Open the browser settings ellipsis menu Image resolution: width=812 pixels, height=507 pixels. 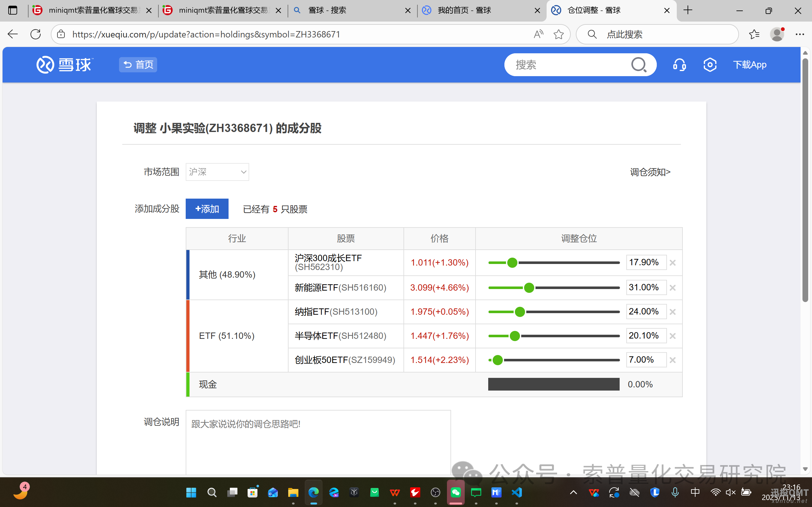tap(800, 34)
